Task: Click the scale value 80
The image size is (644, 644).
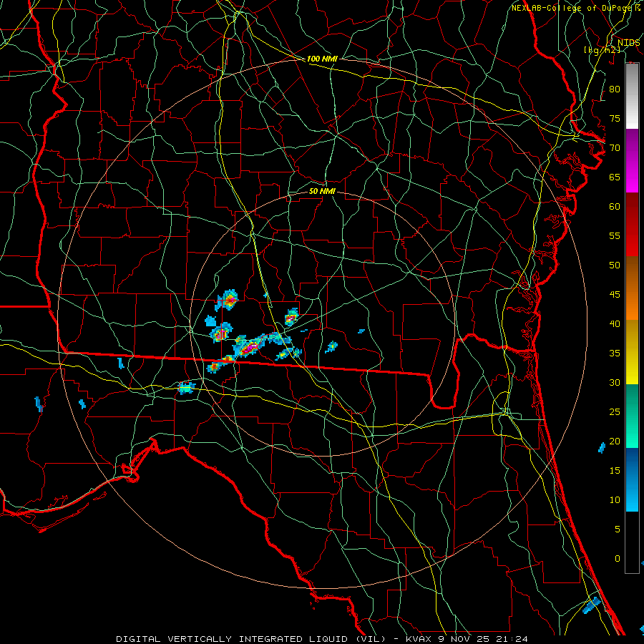Action: click(x=615, y=89)
